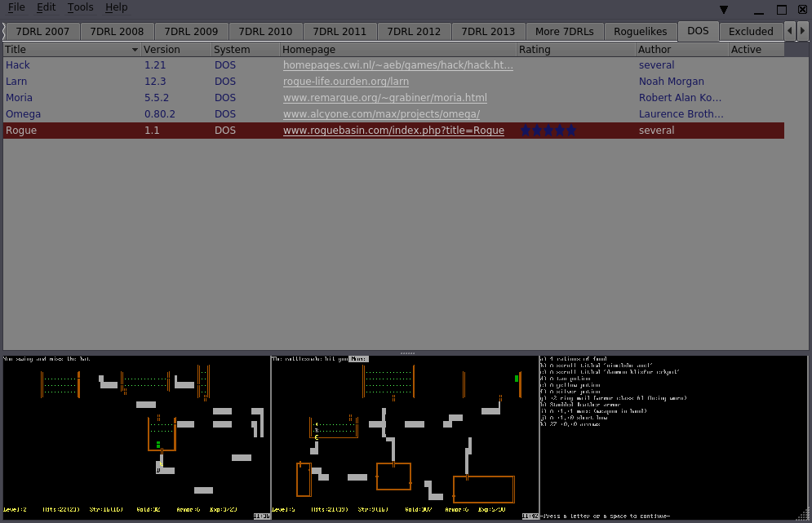Viewport: 812px width, 523px height.
Task: Switch to the 7DRL 2007 tab
Action: pyautogui.click(x=42, y=32)
